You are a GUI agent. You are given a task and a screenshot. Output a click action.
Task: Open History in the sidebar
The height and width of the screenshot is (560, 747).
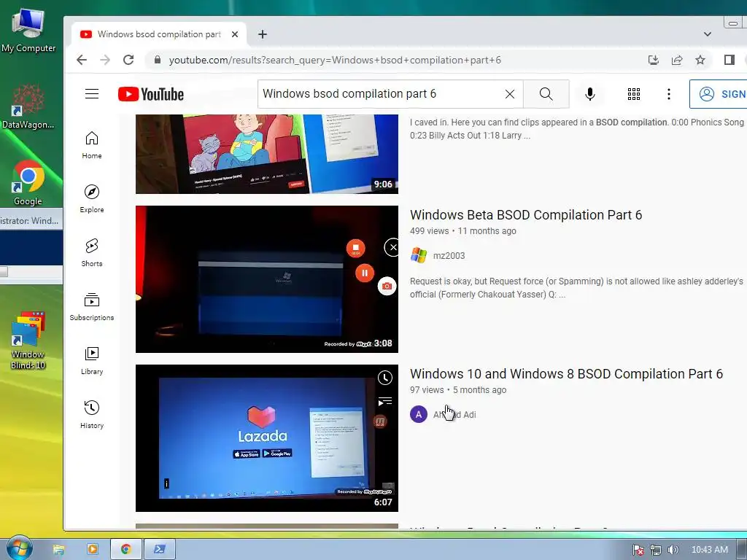(x=92, y=415)
